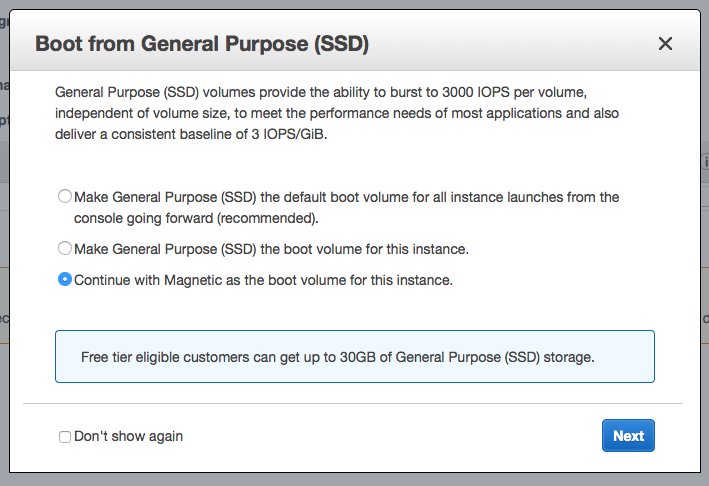709x486 pixels.
Task: Close the dialog with the X icon
Action: (x=665, y=43)
